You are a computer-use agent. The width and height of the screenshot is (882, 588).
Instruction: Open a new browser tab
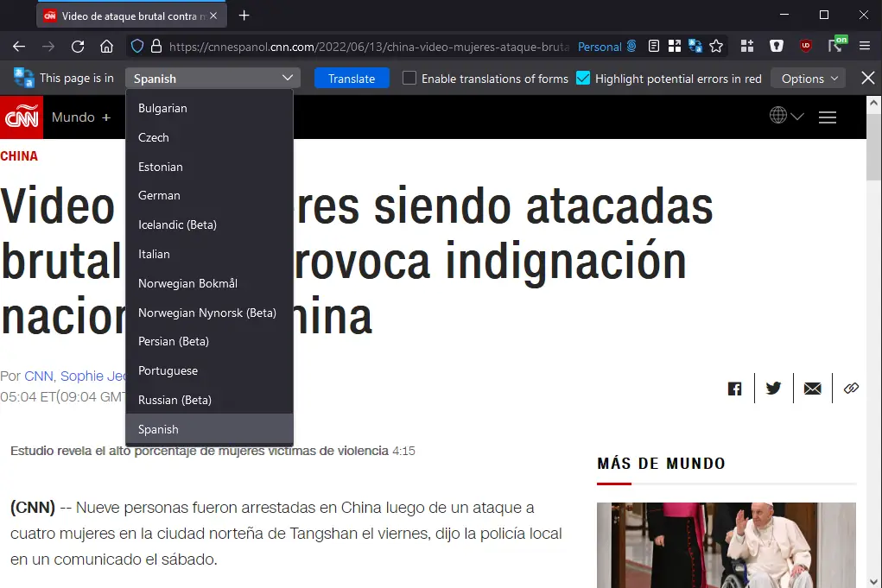[x=244, y=16]
